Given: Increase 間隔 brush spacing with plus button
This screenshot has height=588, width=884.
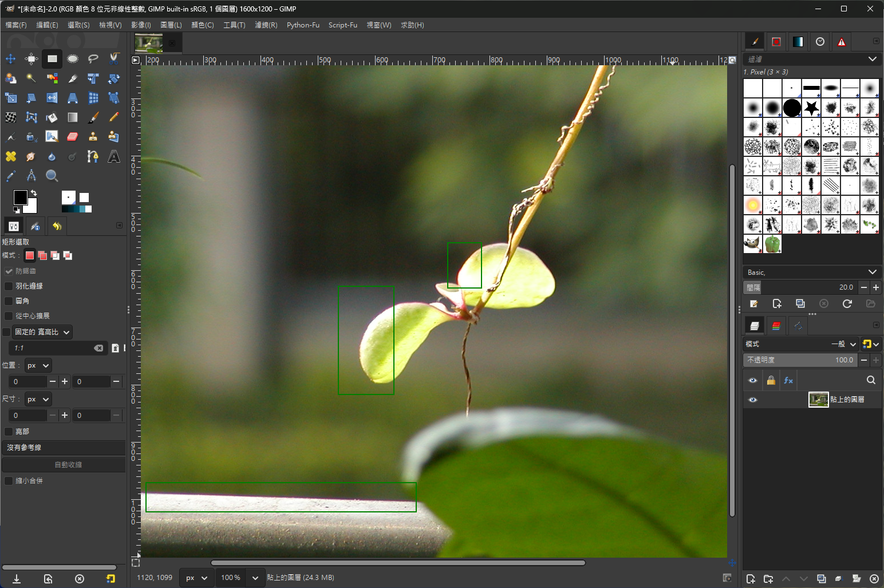Looking at the screenshot, I should click(x=876, y=287).
